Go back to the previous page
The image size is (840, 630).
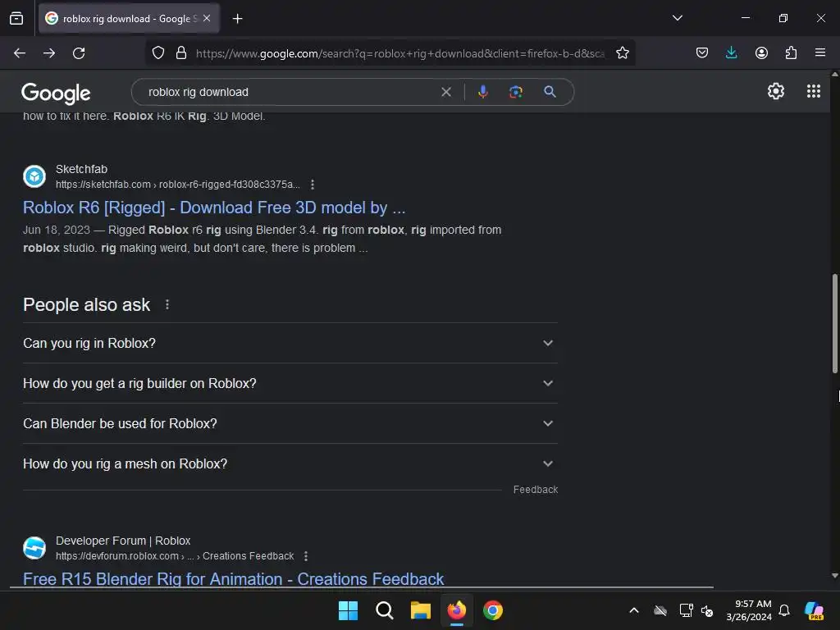coord(20,53)
